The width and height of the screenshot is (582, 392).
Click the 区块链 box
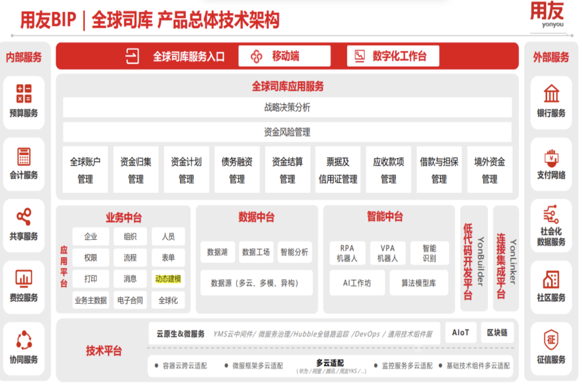point(497,333)
